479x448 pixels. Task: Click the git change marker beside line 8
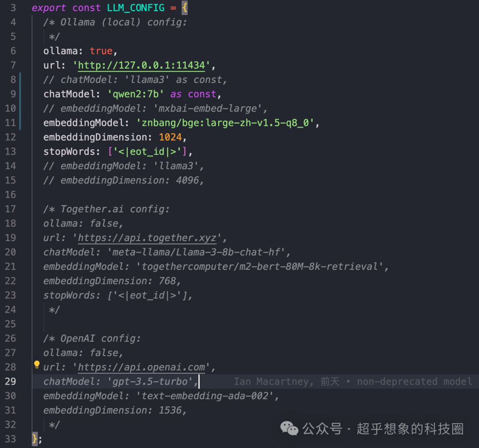[x=20, y=80]
